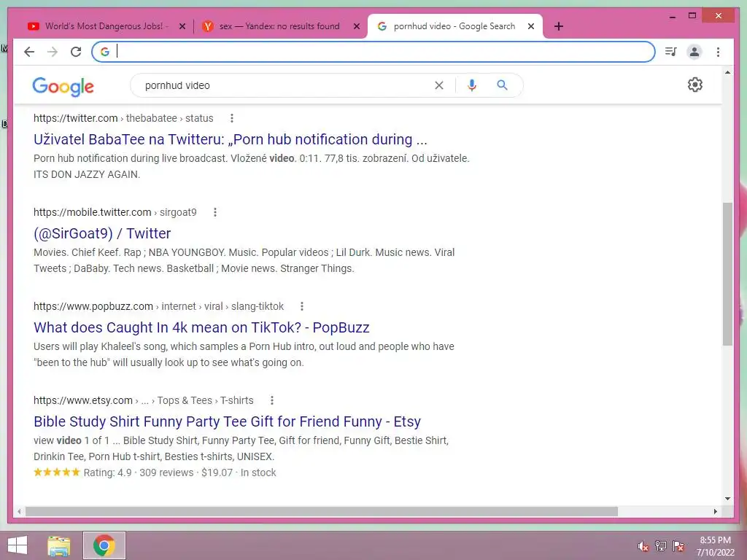Click the mobile.twitter.com sirgoat9 URL
The height and width of the screenshot is (560, 747).
coord(115,212)
